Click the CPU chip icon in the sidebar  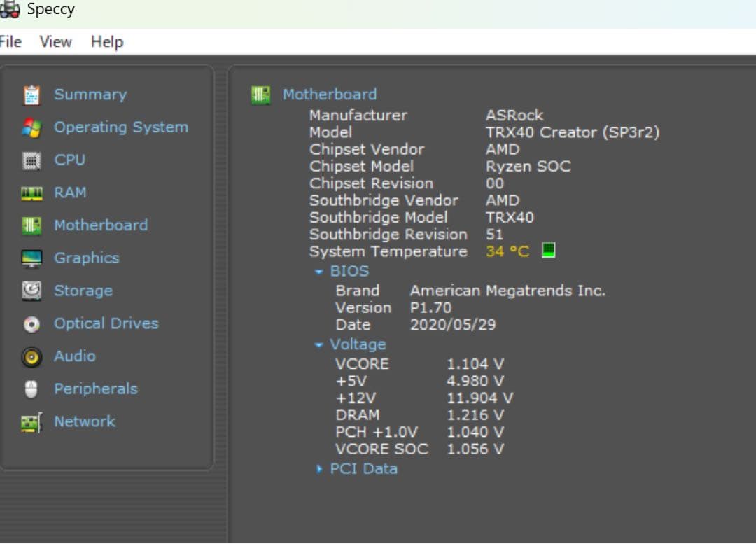[31, 160]
